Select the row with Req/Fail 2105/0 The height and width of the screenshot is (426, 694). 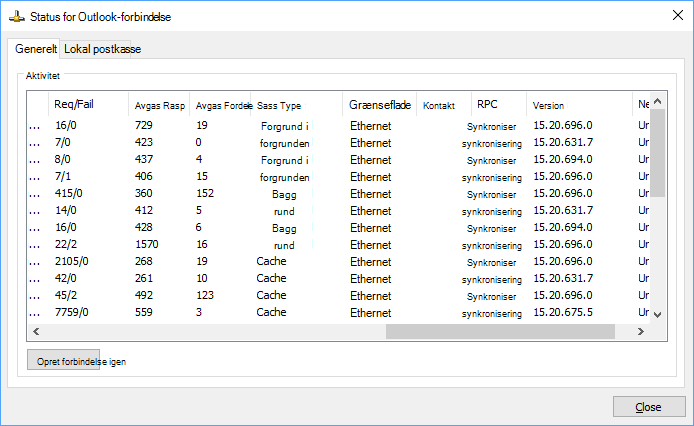(339, 261)
